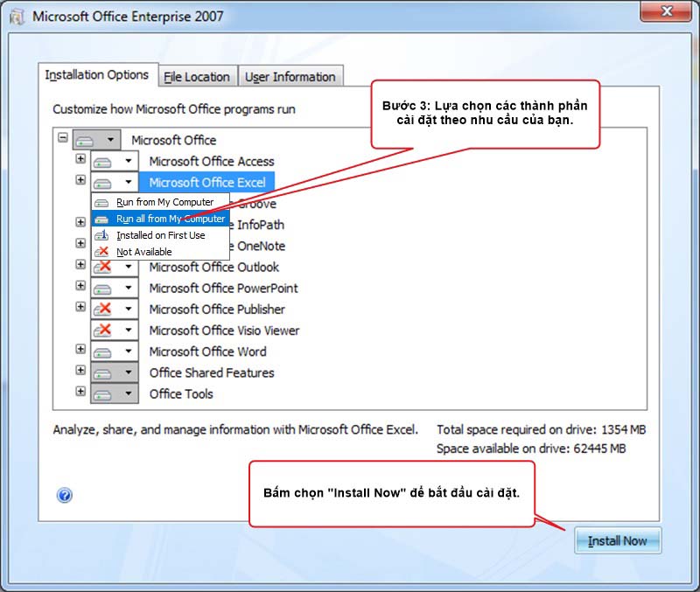
Task: Expand the Microsoft Office Word node
Action: tap(80, 349)
